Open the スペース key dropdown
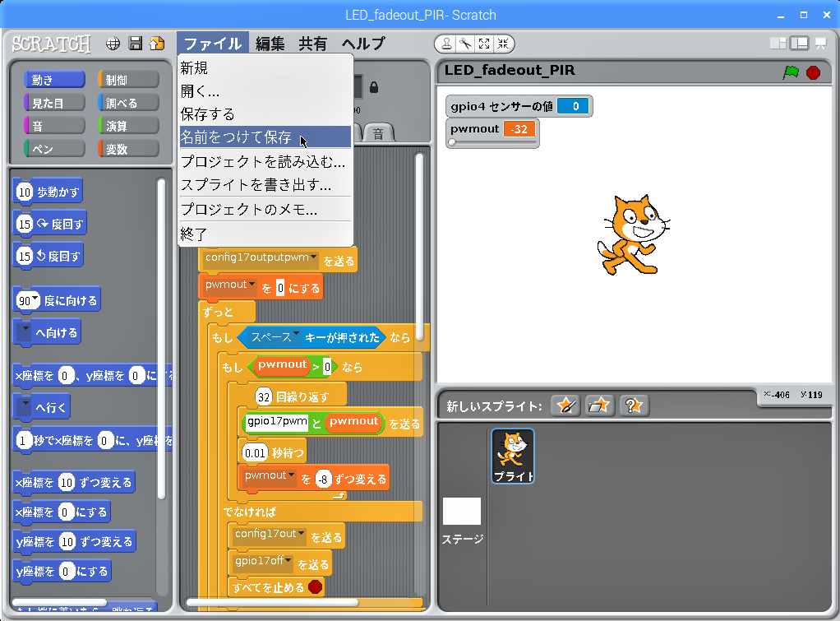This screenshot has height=621, width=840. pos(296,334)
